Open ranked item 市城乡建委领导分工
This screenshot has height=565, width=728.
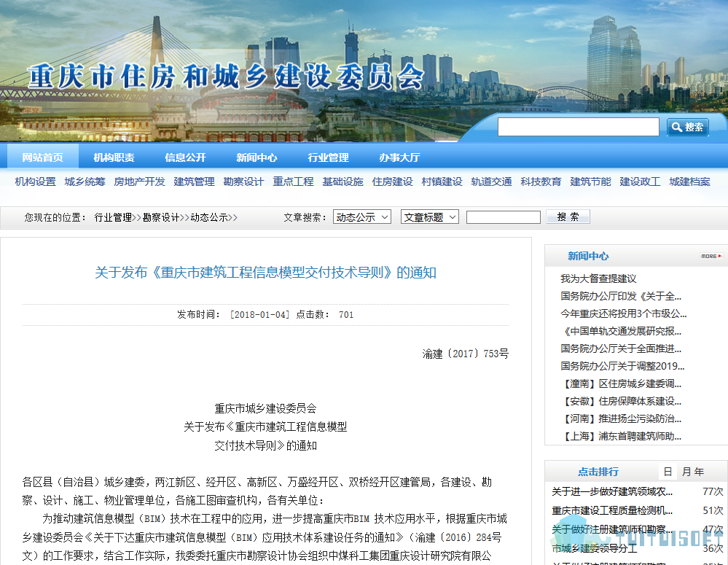point(595,548)
